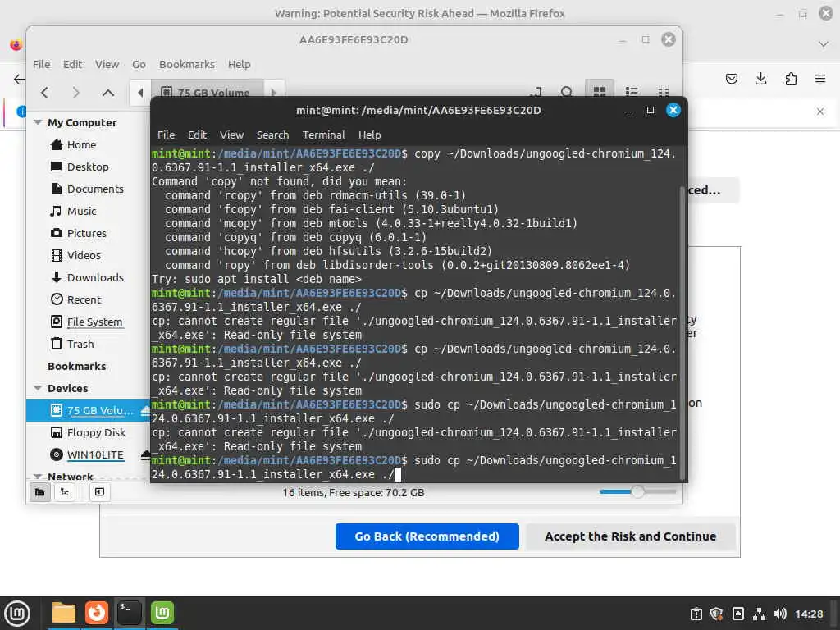The height and width of the screenshot is (630, 840).
Task: Click Accept the Risk and Continue
Action: (630, 536)
